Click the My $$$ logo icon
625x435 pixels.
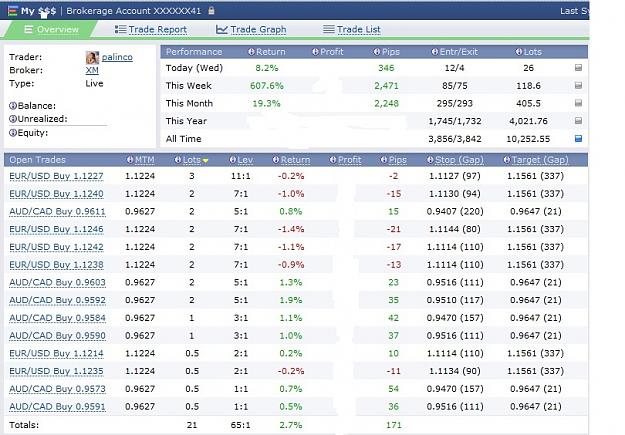pos(13,11)
